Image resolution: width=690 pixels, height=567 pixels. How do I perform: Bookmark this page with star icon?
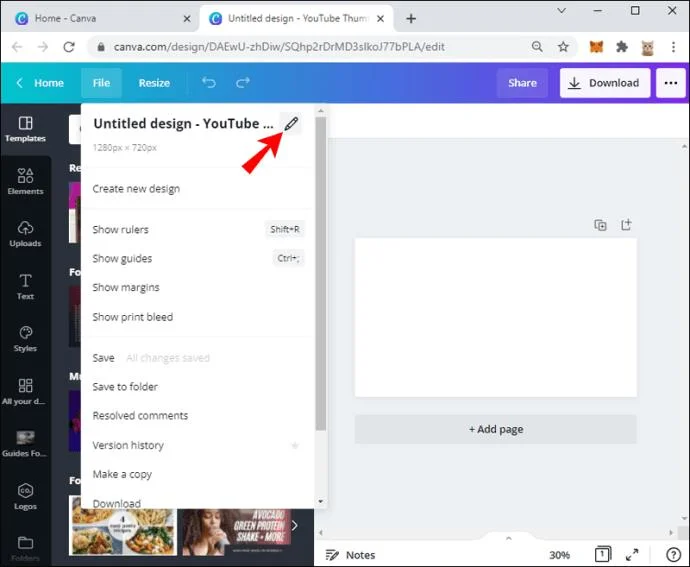click(x=563, y=47)
